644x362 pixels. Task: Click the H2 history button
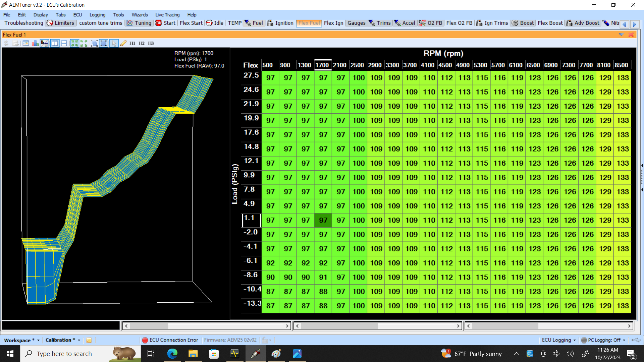point(142,43)
